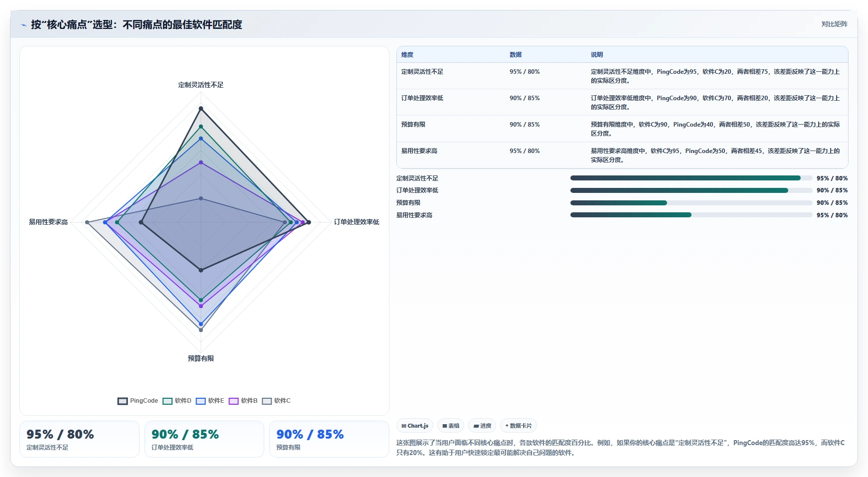Toggle 软件B series in chart legend

(243, 401)
